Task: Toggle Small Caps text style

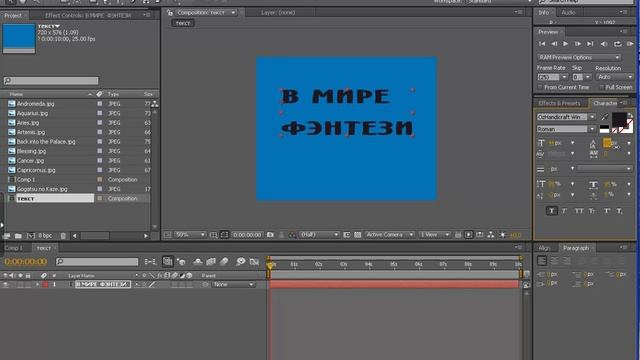Action: click(592, 211)
